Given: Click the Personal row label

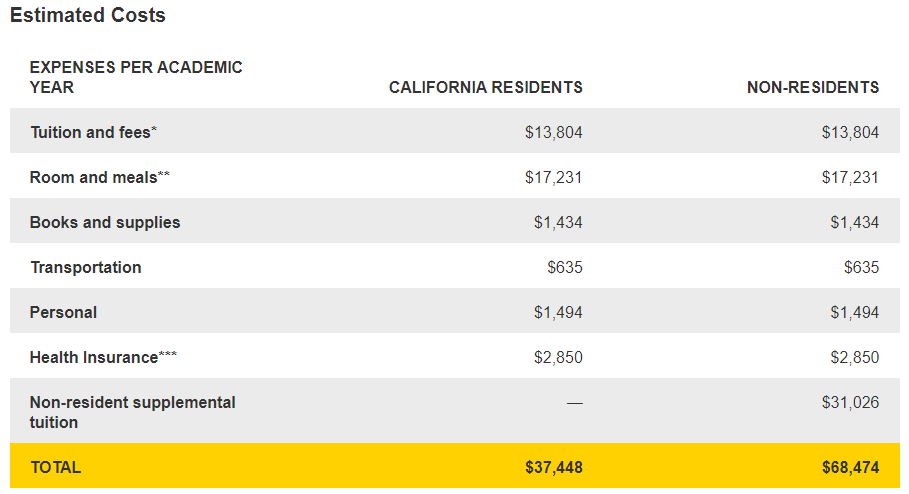Looking at the screenshot, I should 63,312.
